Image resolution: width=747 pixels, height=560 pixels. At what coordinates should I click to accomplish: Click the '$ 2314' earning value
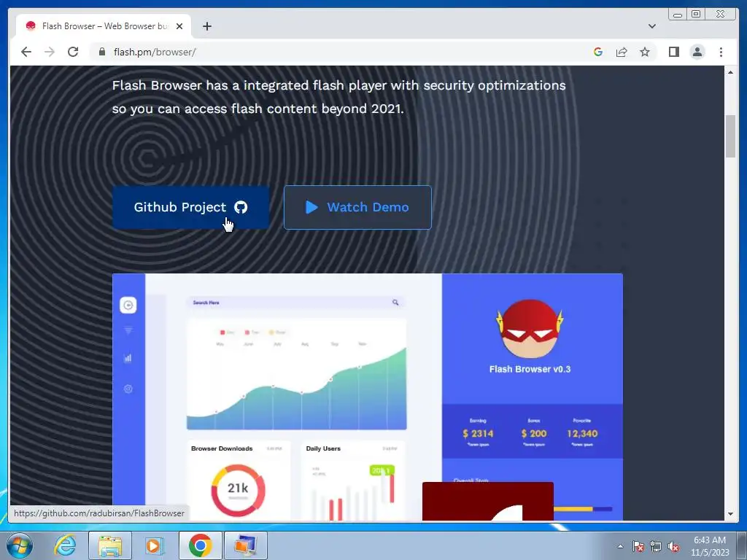tap(478, 433)
